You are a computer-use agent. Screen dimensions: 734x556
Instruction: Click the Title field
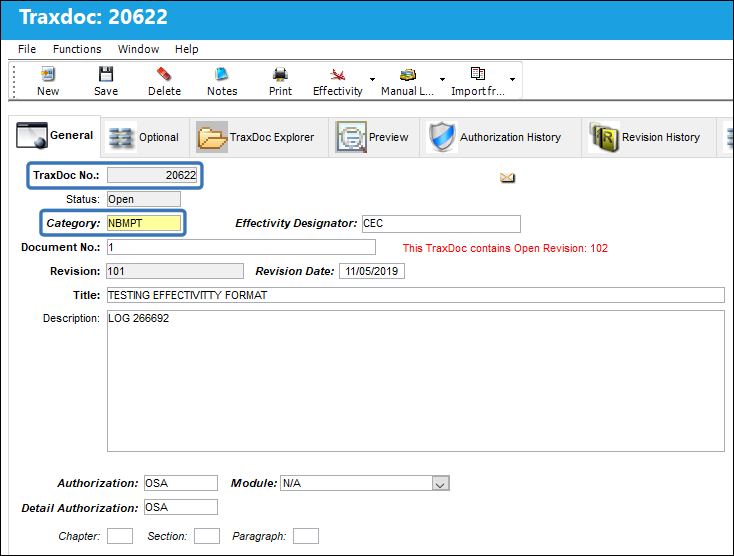pyautogui.click(x=416, y=295)
